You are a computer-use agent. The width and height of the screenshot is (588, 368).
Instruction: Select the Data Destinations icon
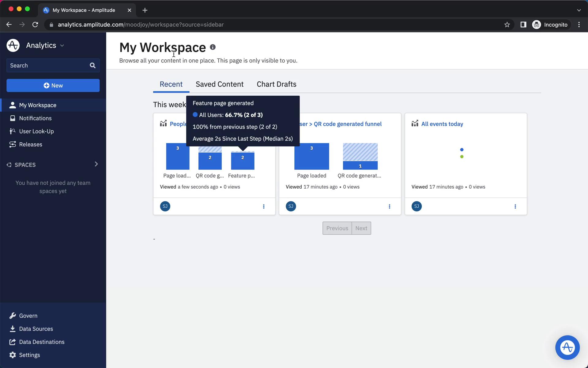[x=12, y=341]
